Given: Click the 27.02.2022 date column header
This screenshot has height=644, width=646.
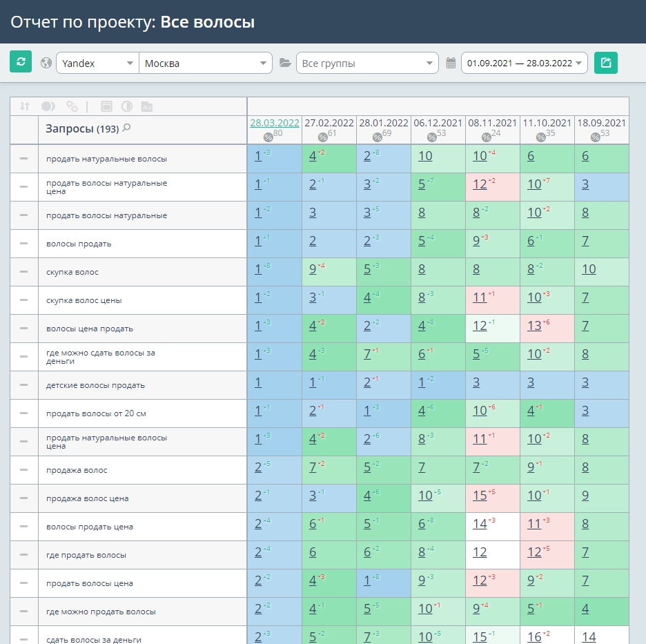Looking at the screenshot, I should coord(329,123).
